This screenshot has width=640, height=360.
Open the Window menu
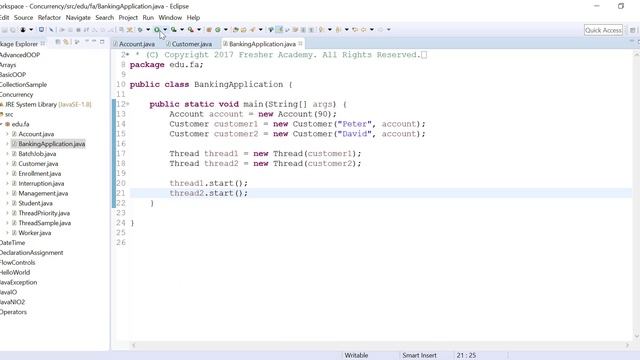pos(170,18)
